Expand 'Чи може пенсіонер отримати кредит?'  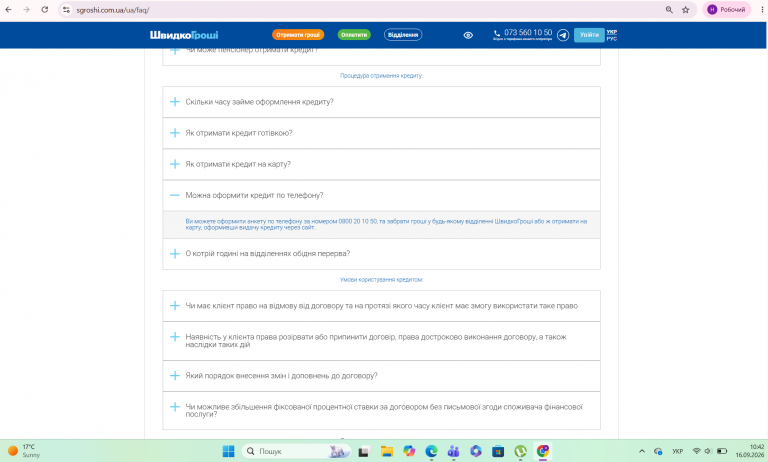pyautogui.click(x=382, y=56)
